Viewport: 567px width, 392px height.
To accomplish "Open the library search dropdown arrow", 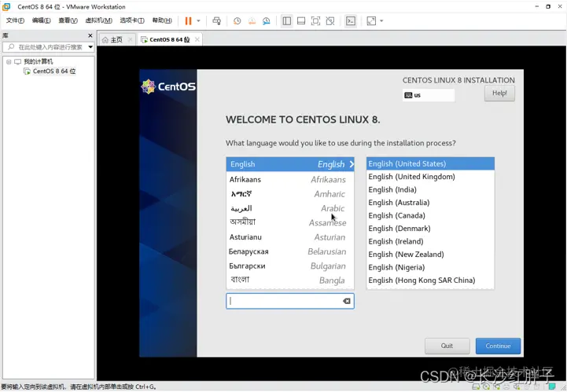I will point(90,47).
